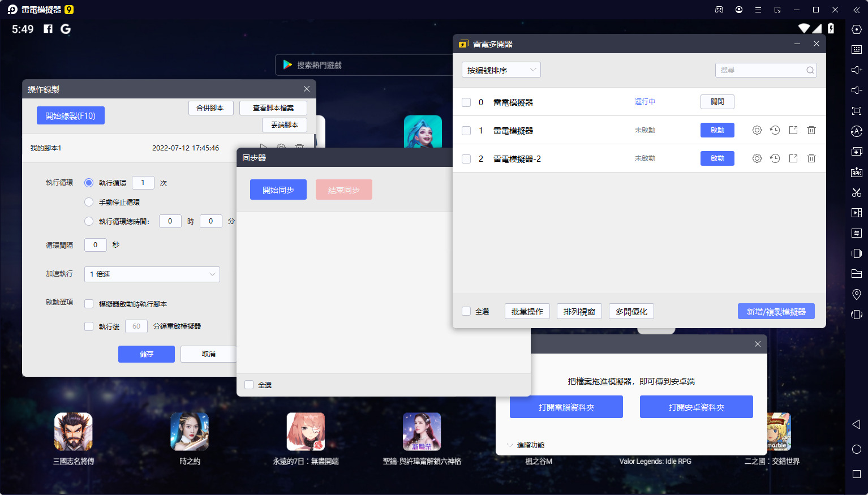868x495 pixels.
Task: Select 執行循環總時間 radio button
Action: [x=89, y=221]
